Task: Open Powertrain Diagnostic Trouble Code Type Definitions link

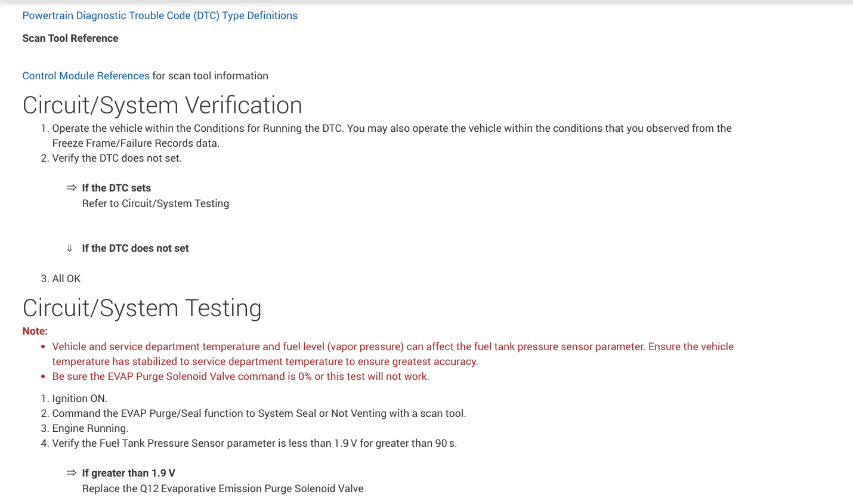Action: [x=160, y=16]
